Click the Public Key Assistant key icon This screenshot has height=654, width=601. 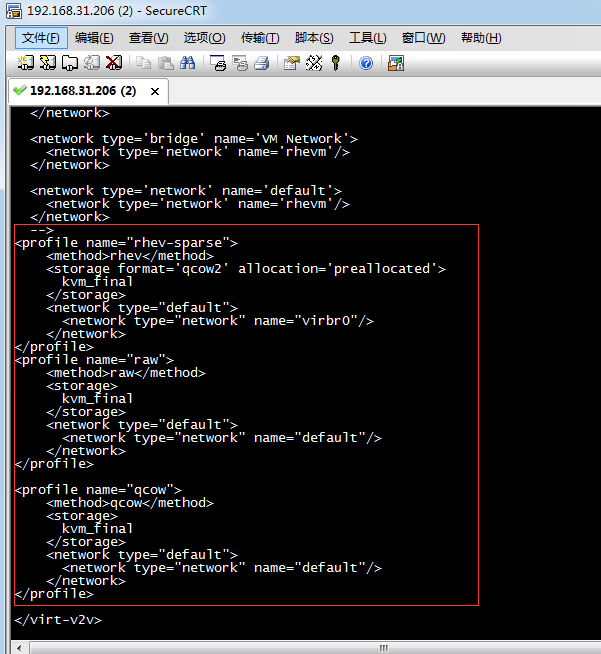pos(336,63)
